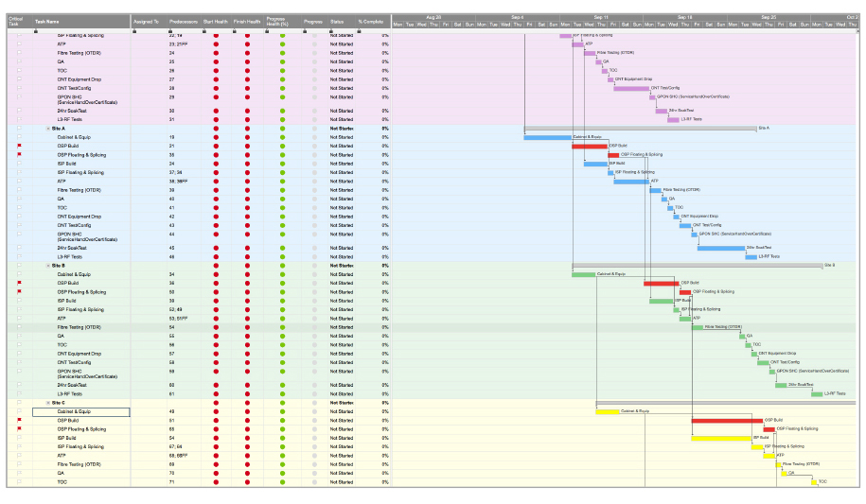This screenshot has width=866, height=504.
Task: Click the critical flag on Site A OSP Build
Action: point(18,146)
